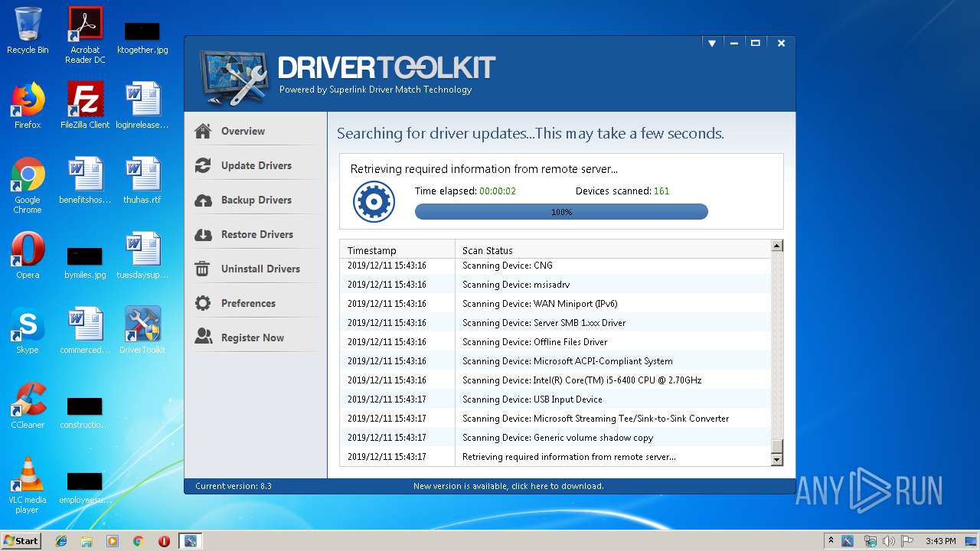This screenshot has height=551, width=980.
Task: Select last row Retrieving required information
Action: coord(555,457)
